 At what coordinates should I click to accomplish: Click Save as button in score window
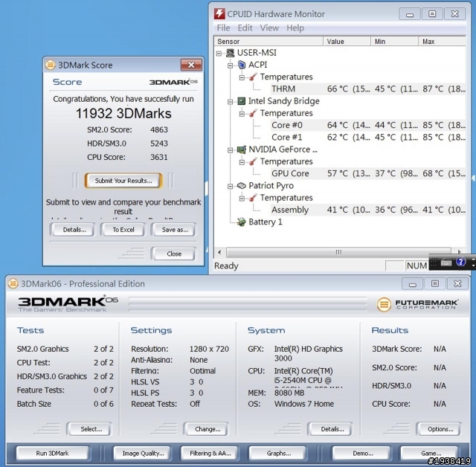(175, 230)
